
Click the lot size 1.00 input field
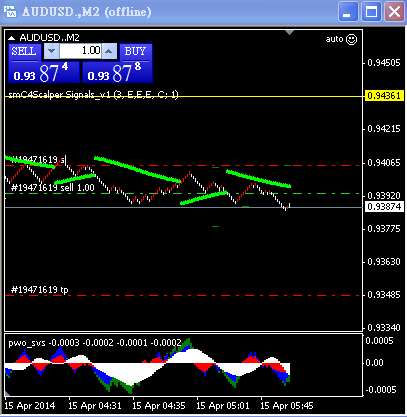tap(80, 51)
